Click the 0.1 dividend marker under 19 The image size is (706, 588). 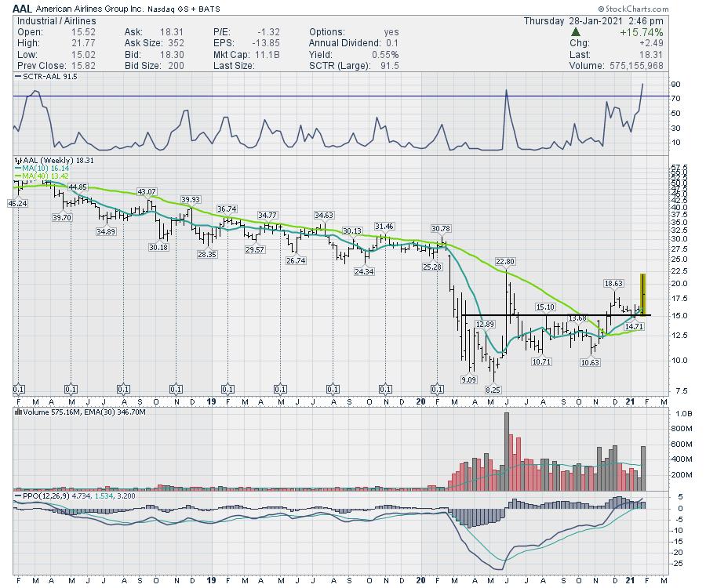click(x=228, y=389)
